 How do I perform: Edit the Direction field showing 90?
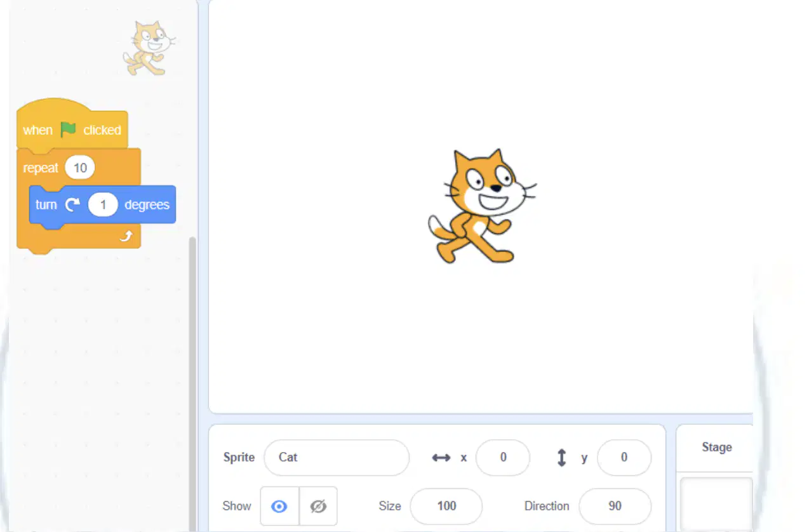pos(615,506)
